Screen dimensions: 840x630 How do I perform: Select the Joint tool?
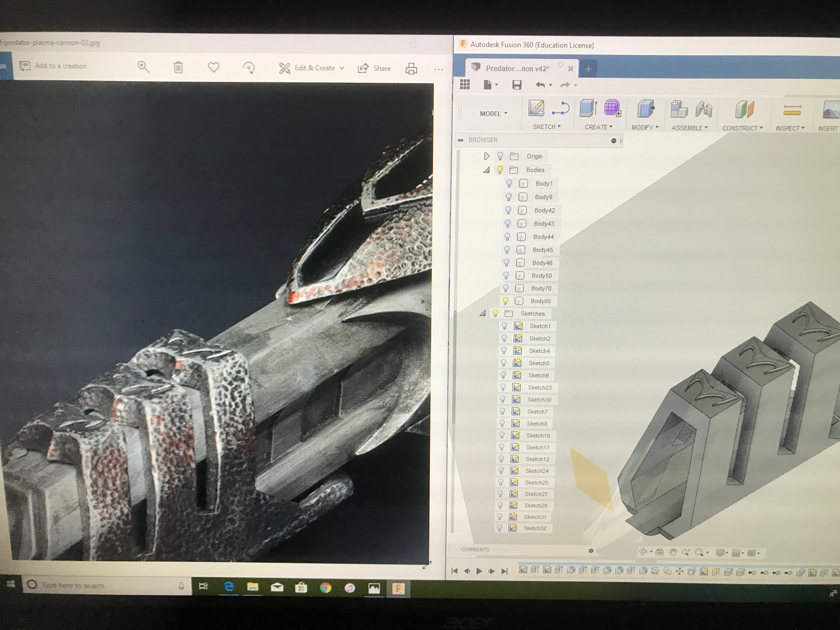coord(704,109)
